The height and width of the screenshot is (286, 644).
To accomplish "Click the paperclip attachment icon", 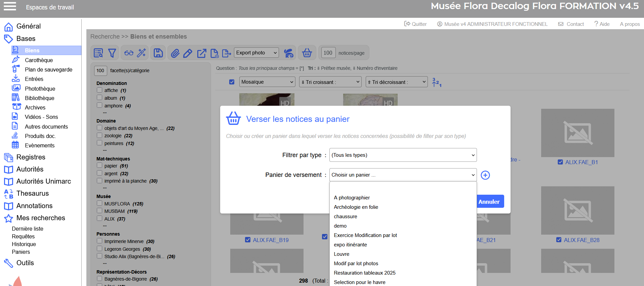I will pos(175,53).
